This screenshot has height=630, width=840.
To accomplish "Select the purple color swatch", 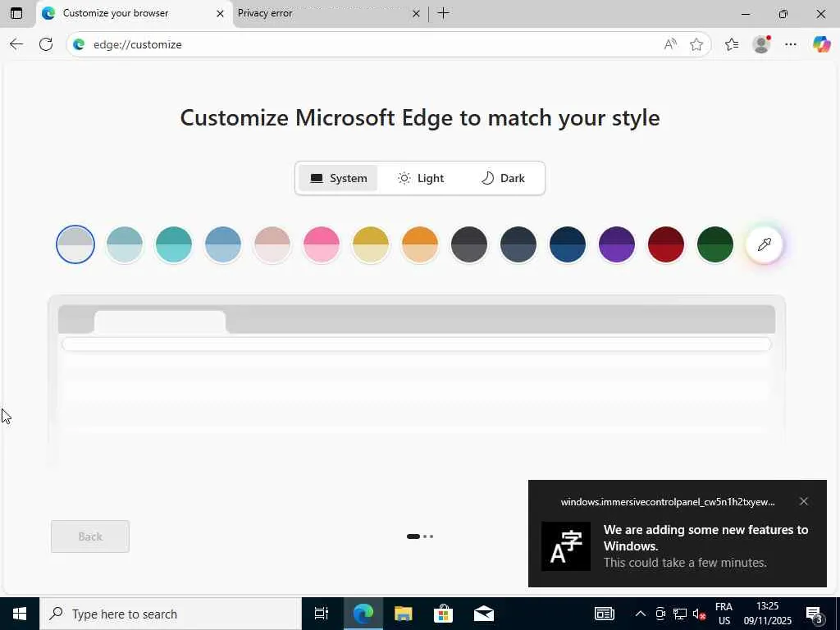I will [617, 244].
